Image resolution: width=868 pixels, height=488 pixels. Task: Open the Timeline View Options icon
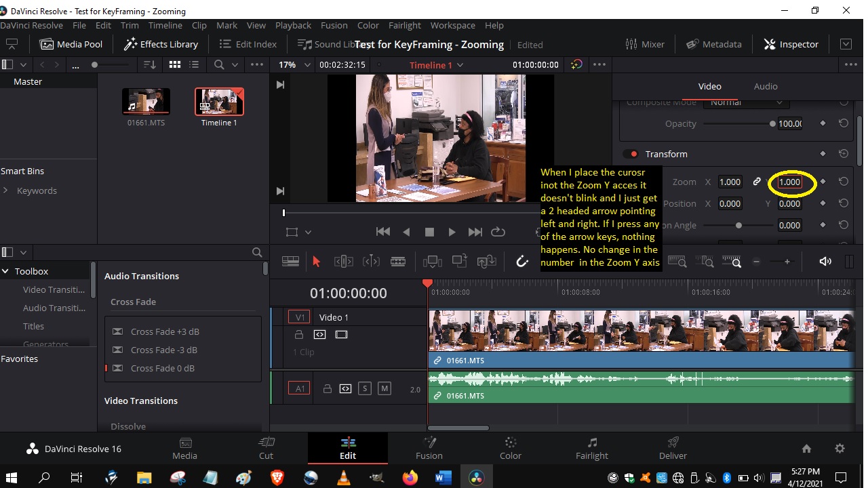tap(290, 262)
